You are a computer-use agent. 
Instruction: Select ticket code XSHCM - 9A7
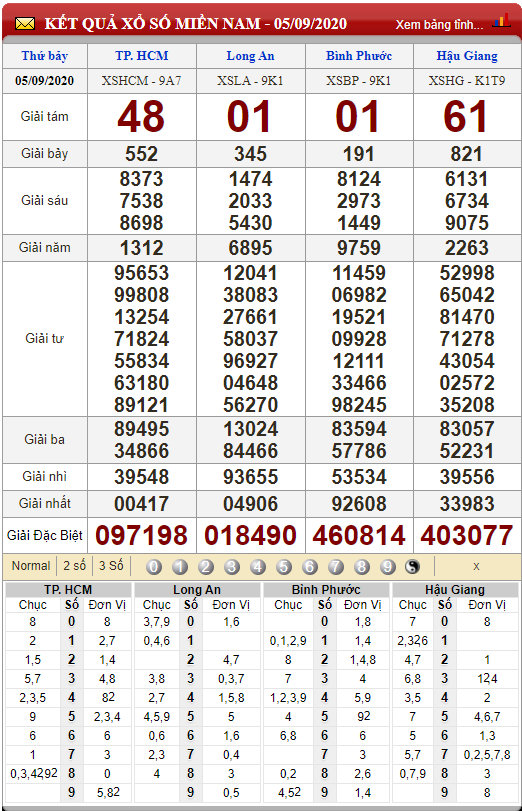point(142,81)
